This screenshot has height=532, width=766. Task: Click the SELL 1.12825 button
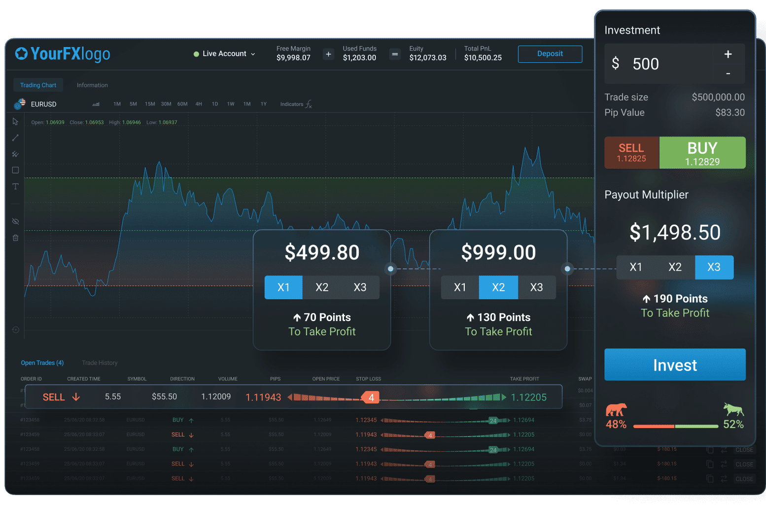coord(631,153)
